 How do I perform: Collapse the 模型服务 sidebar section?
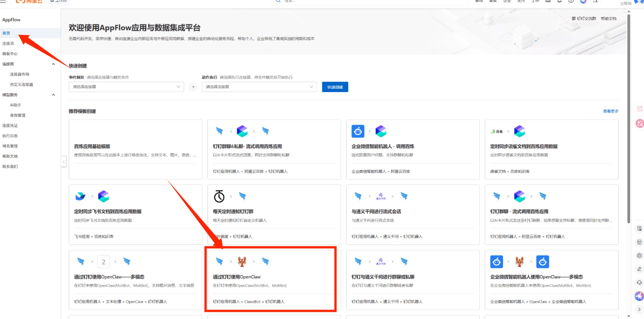click(53, 95)
